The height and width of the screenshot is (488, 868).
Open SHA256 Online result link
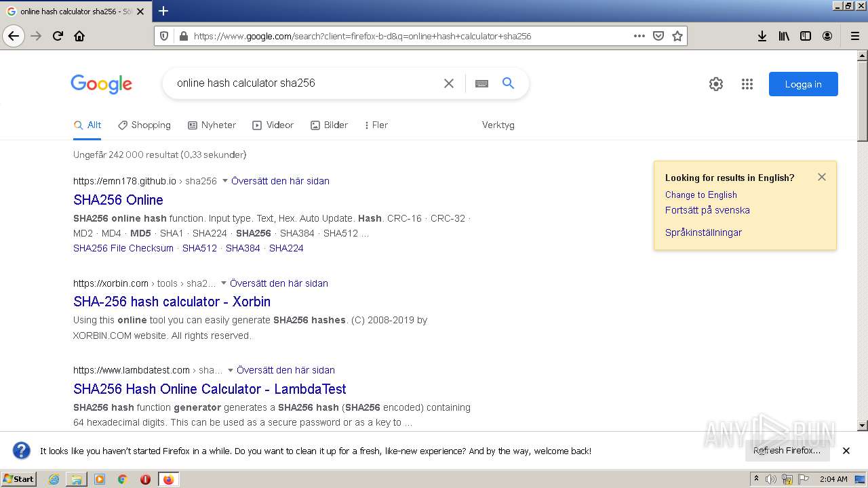[x=118, y=200]
